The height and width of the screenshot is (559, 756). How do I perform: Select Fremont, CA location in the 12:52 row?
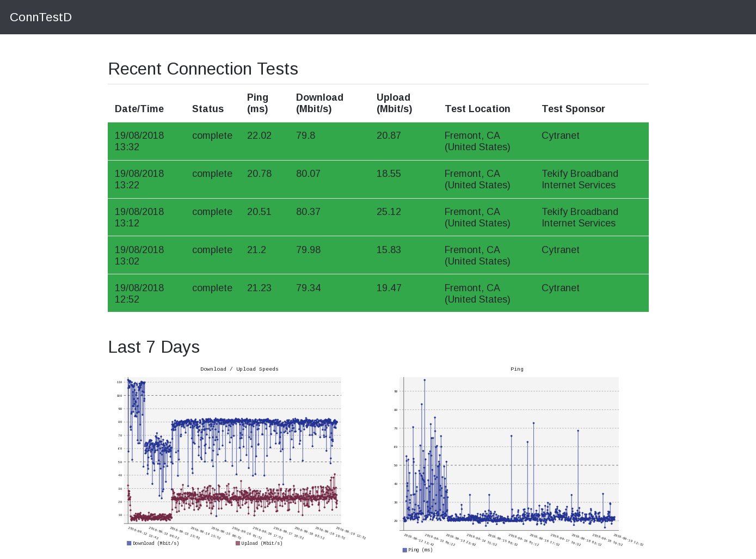click(477, 294)
